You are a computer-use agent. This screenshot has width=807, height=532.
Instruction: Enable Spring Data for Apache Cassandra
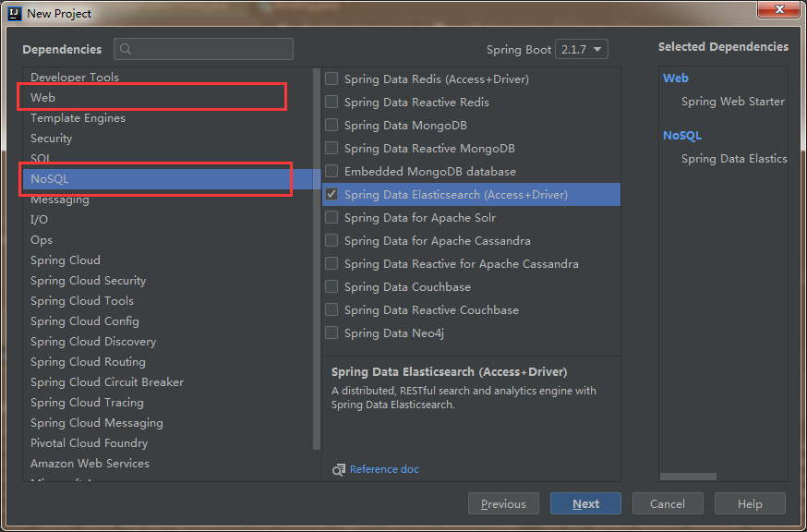coord(331,240)
